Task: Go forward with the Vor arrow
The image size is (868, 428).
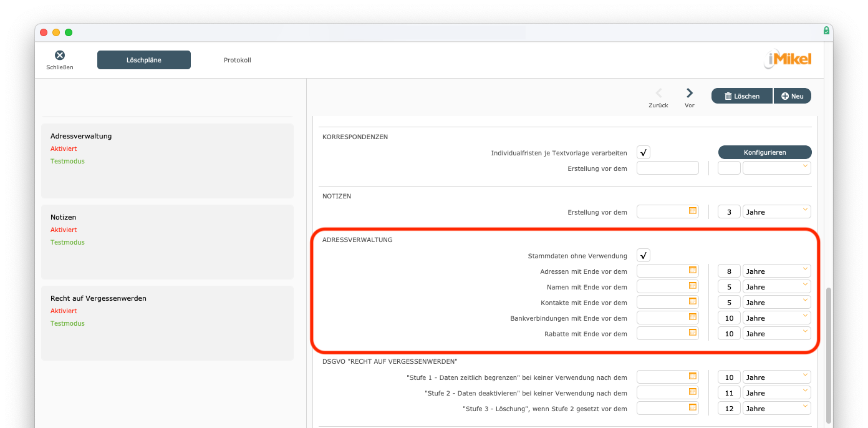Action: click(689, 94)
